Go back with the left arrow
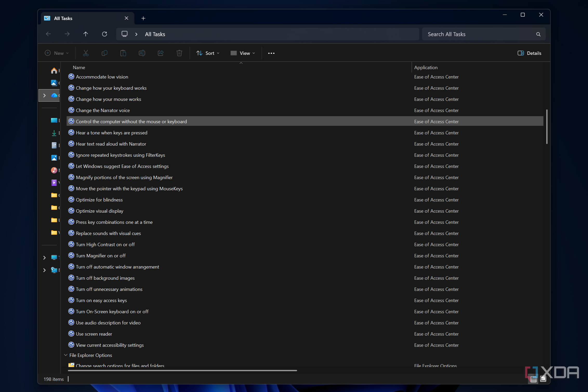The height and width of the screenshot is (392, 588). 48,34
